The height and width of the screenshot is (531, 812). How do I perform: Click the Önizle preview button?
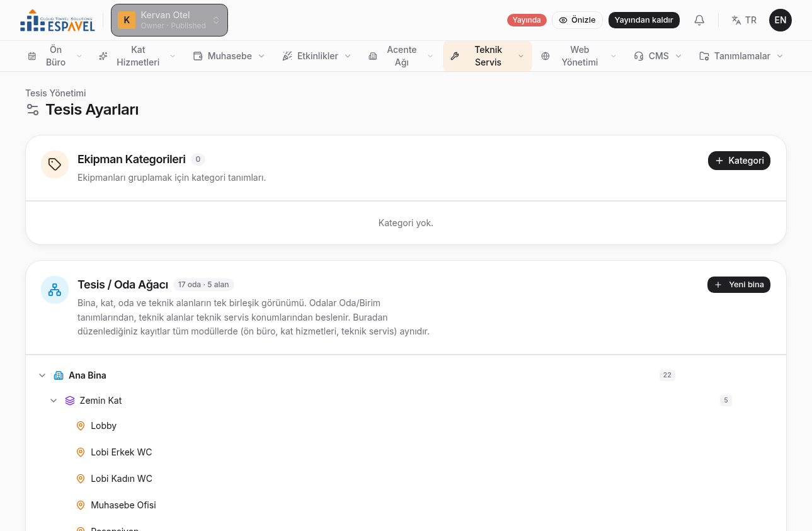[x=577, y=20]
